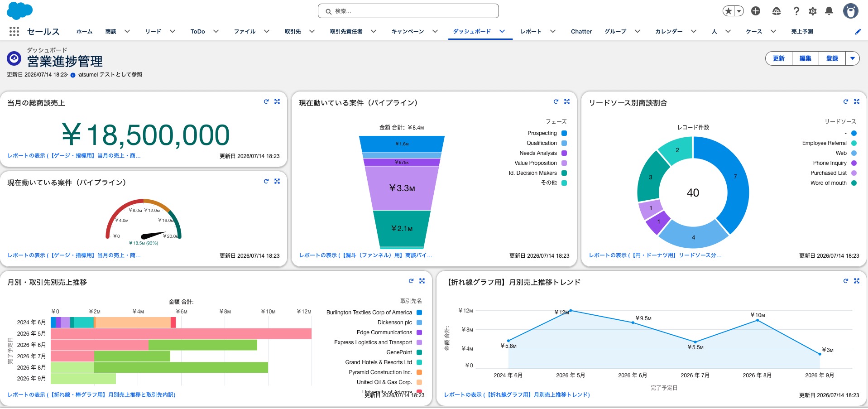
Task: Click the Prospecting legend color swatch
Action: click(564, 133)
